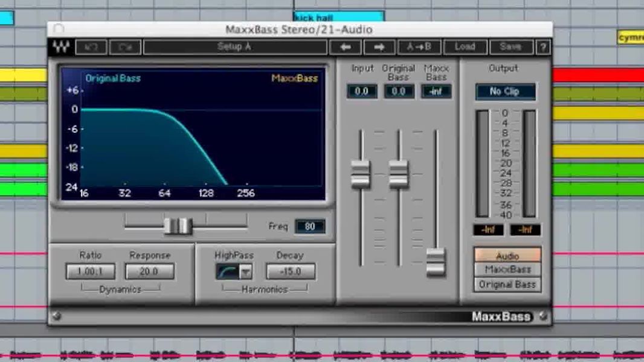
Task: Click the Ratio value 1.00:1
Action: tap(91, 271)
